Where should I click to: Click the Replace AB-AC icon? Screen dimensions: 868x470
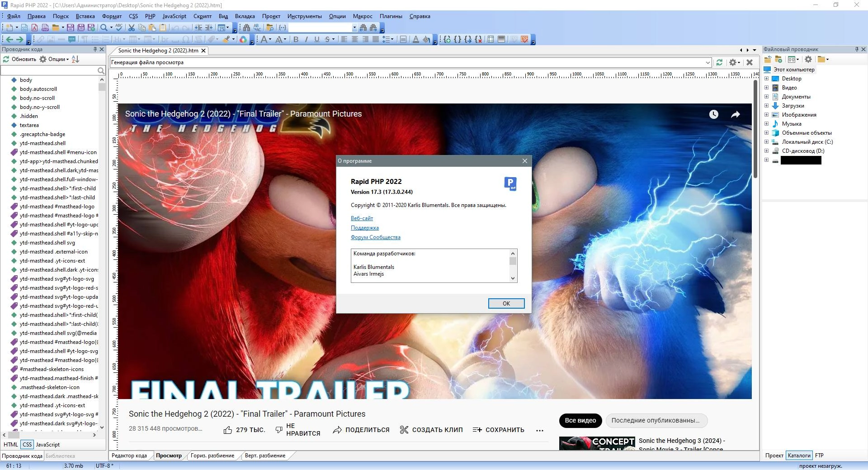tap(257, 28)
